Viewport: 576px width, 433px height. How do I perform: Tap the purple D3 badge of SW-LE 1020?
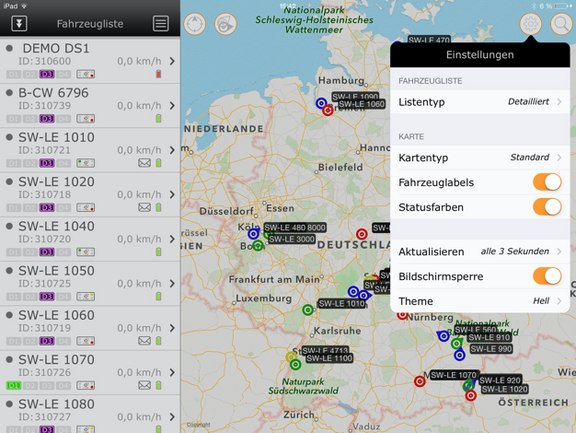47,208
